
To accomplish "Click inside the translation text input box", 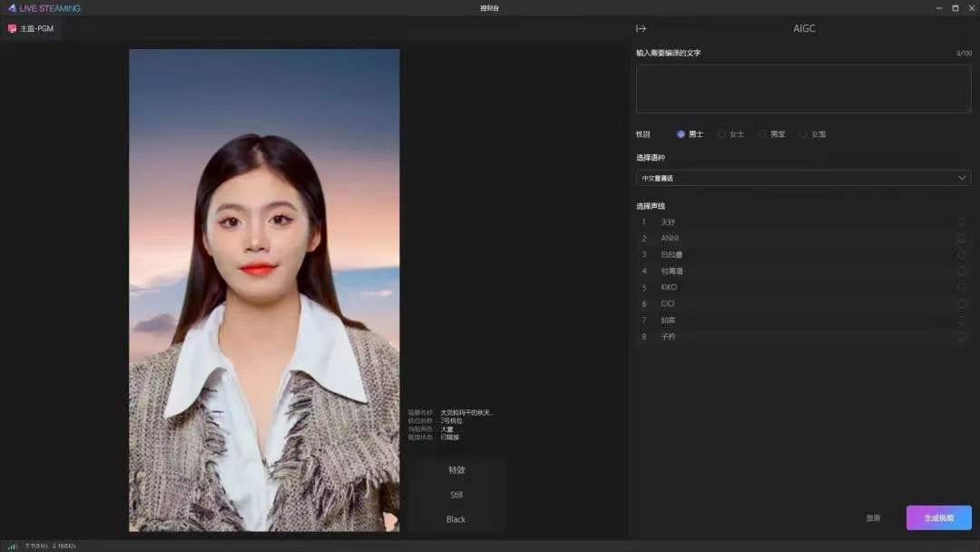I will 803,88.
